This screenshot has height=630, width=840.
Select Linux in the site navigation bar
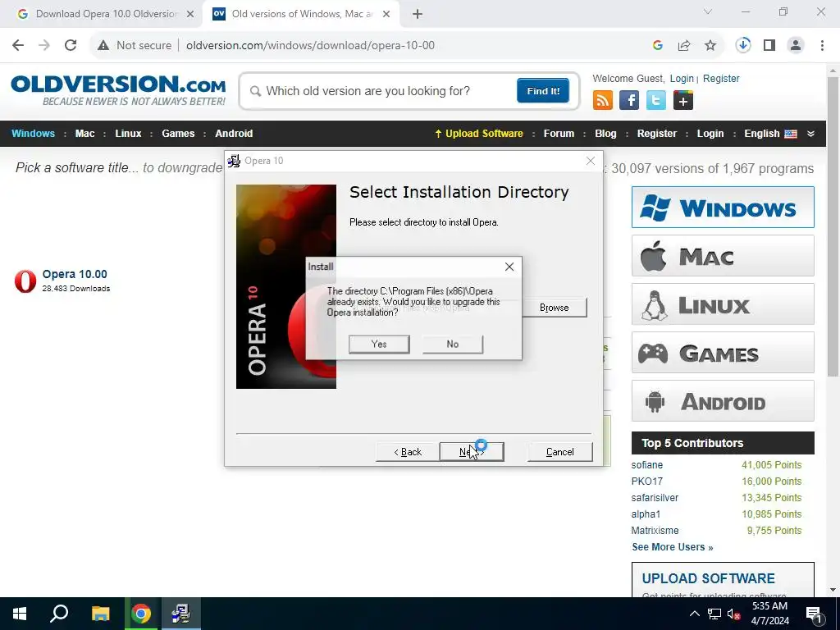(128, 134)
